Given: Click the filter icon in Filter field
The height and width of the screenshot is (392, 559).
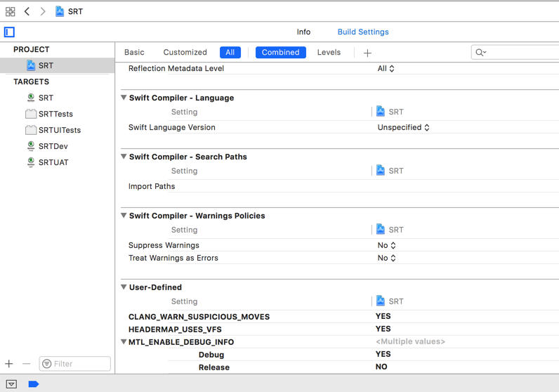Looking at the screenshot, I should pos(47,364).
